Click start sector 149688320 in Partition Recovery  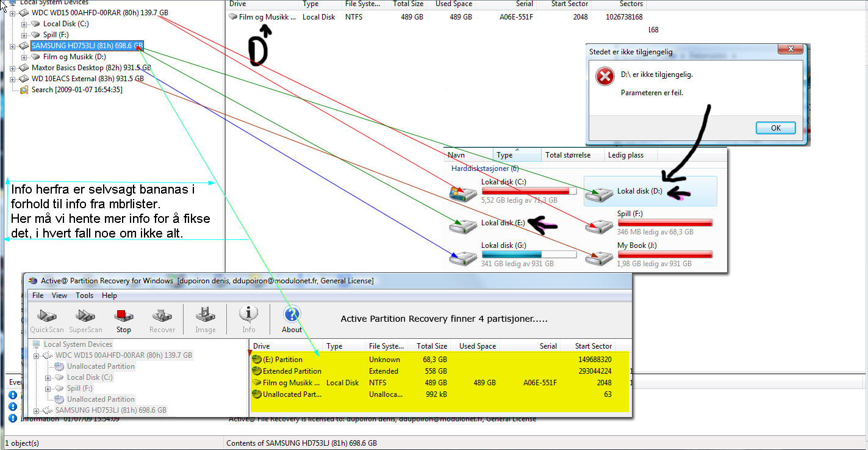pos(595,360)
